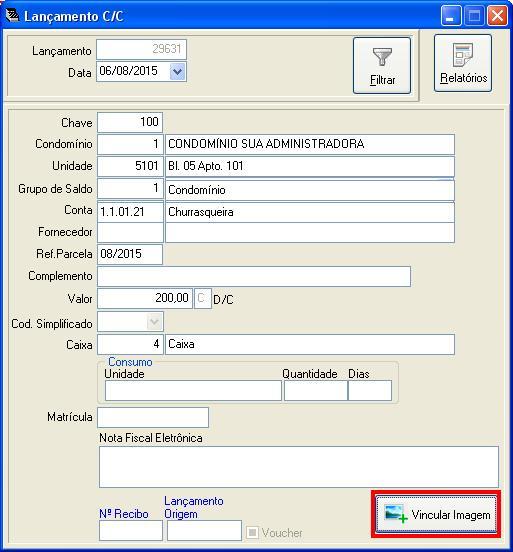The height and width of the screenshot is (552, 513).
Task: Minimize the Lançamento C/C window
Action: 451,16
